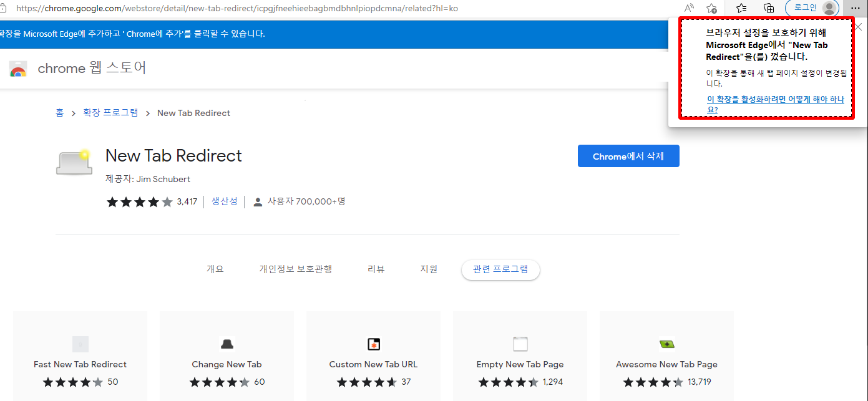Open the Change New Tab extension card
Screen dimensions: 868x401
click(227, 355)
